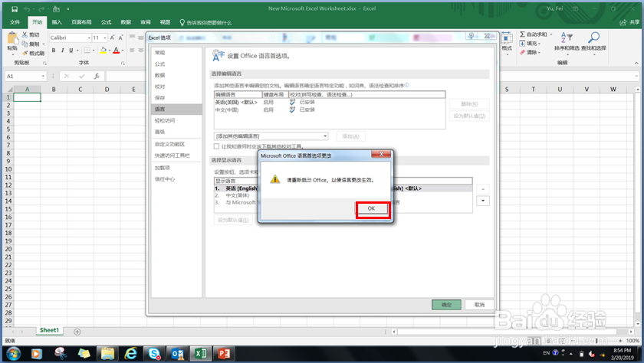The image size is (644, 363).
Task: Click the 取消 button in Excel Options
Action: tap(479, 305)
